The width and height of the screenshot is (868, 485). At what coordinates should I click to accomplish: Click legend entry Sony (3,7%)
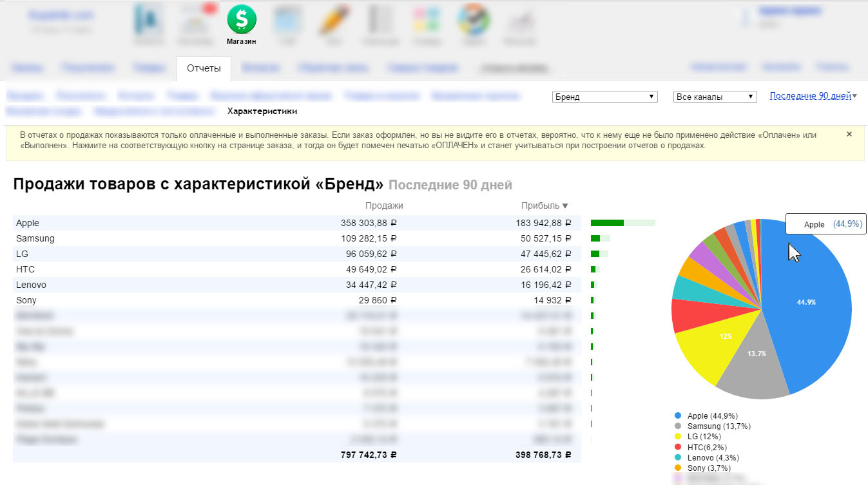tap(702, 468)
